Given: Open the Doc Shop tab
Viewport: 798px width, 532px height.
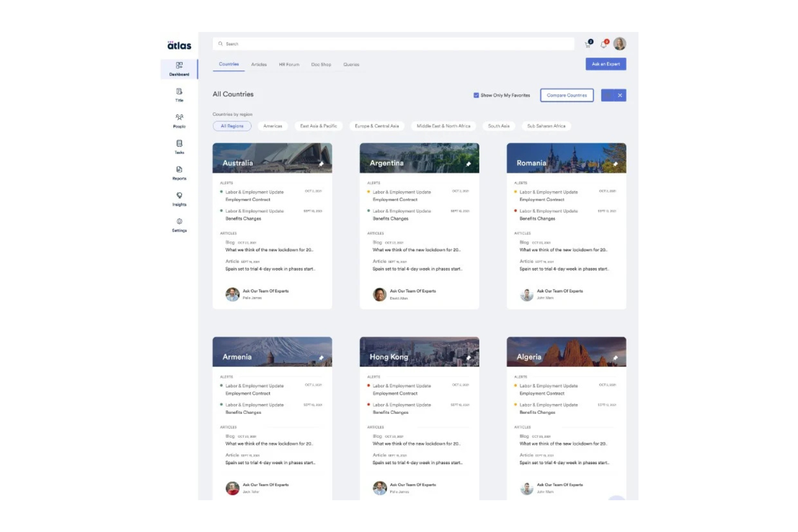Looking at the screenshot, I should click(x=321, y=65).
